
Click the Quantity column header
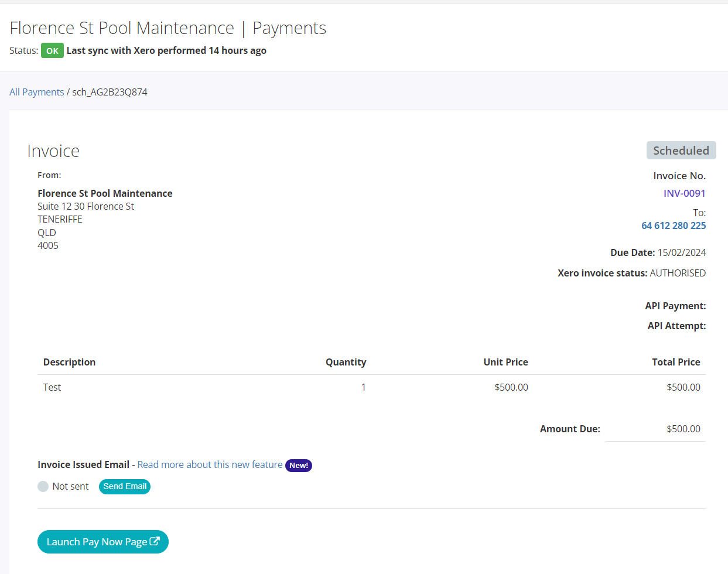(x=346, y=362)
